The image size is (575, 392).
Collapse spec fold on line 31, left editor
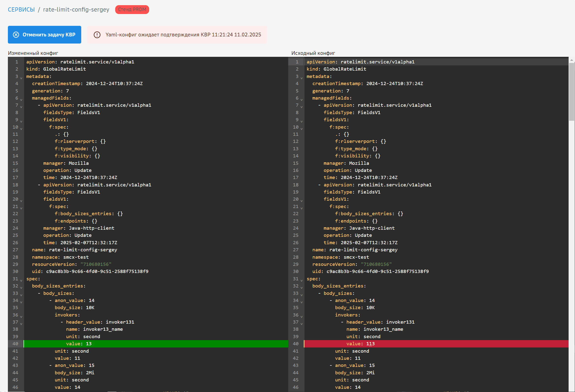(21, 280)
